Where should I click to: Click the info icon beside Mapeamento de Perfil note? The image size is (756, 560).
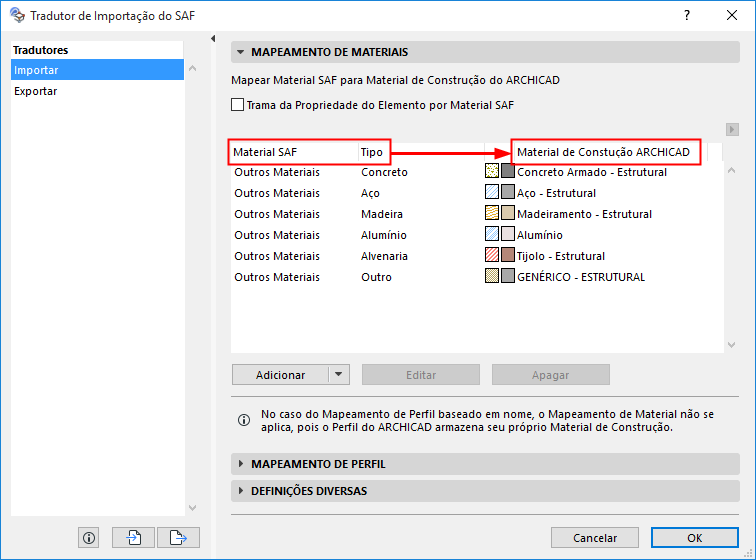tap(244, 420)
